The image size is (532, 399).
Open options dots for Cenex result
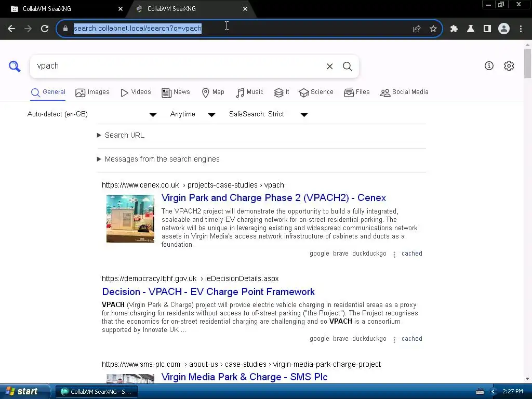[394, 254]
